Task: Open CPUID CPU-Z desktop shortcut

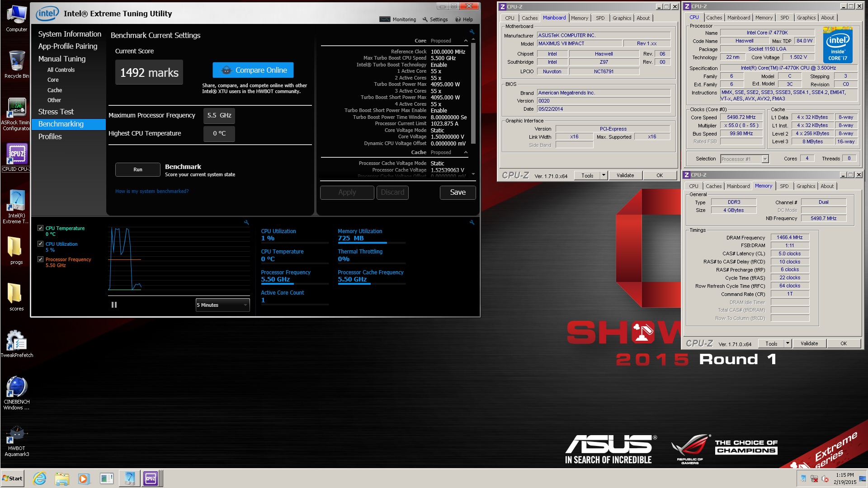Action: pyautogui.click(x=16, y=157)
